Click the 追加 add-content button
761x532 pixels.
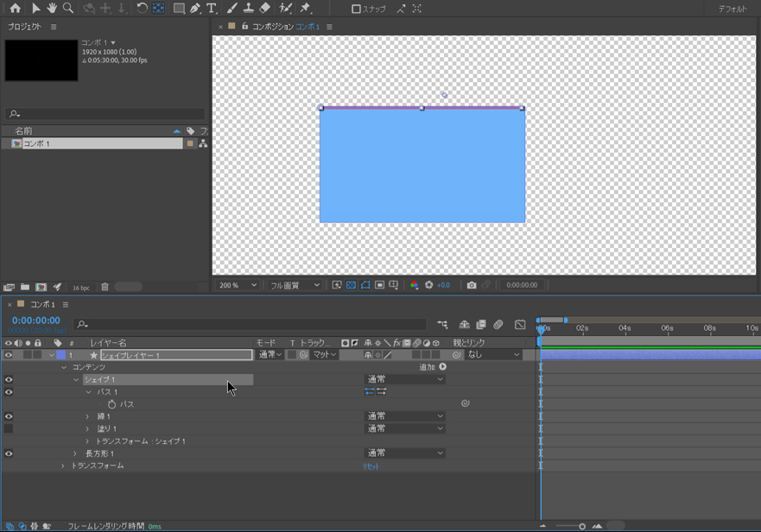[x=443, y=367]
